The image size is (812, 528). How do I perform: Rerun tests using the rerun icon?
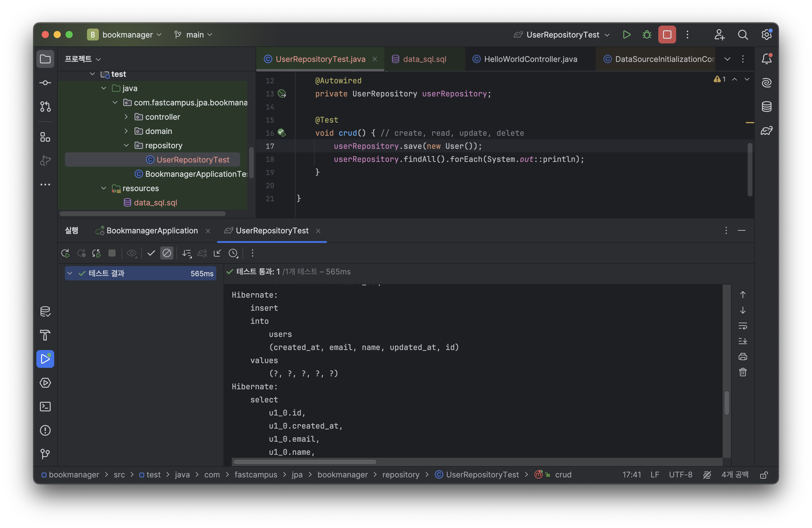65,253
